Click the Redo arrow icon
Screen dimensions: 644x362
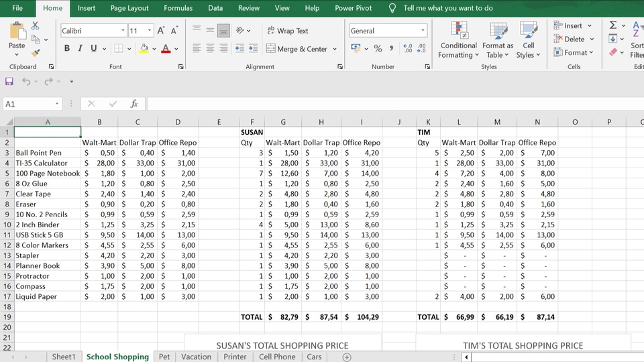[x=48, y=81]
